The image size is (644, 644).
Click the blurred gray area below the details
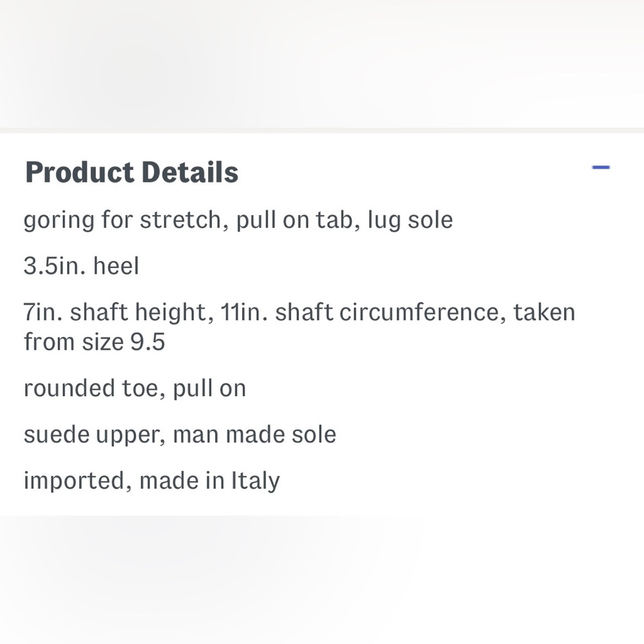322,580
